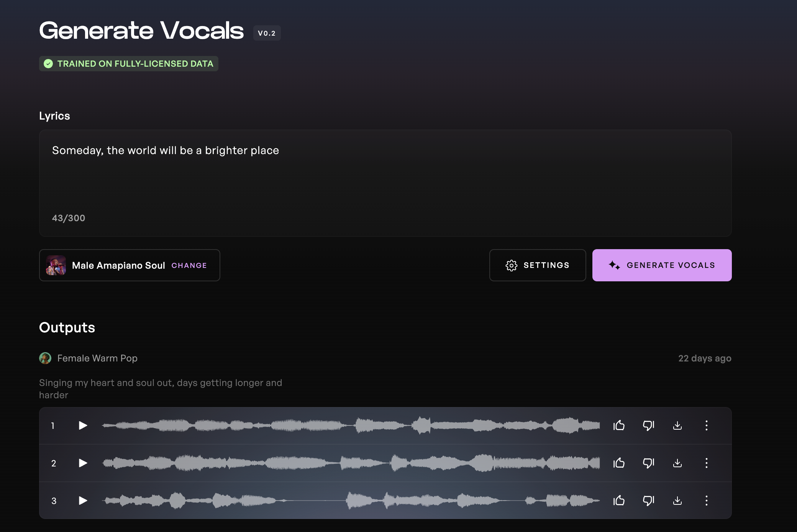Open more options for track 1

click(707, 425)
